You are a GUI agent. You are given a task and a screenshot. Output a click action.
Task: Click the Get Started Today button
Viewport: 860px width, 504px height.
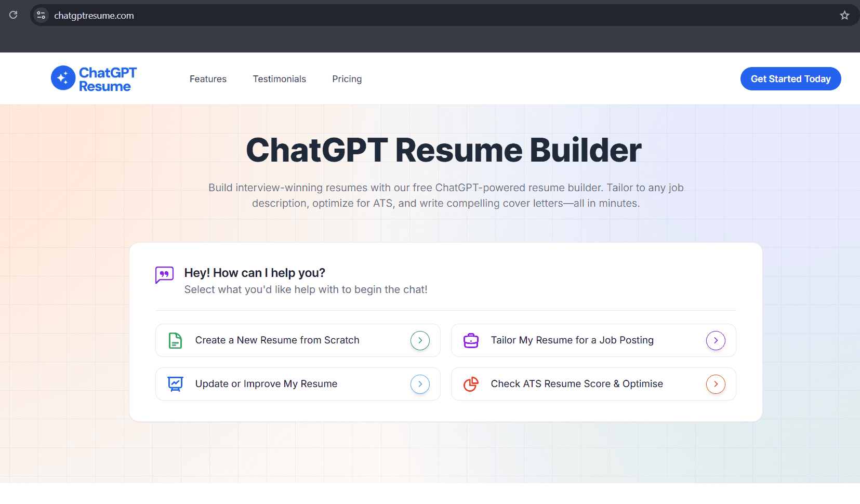click(x=790, y=79)
